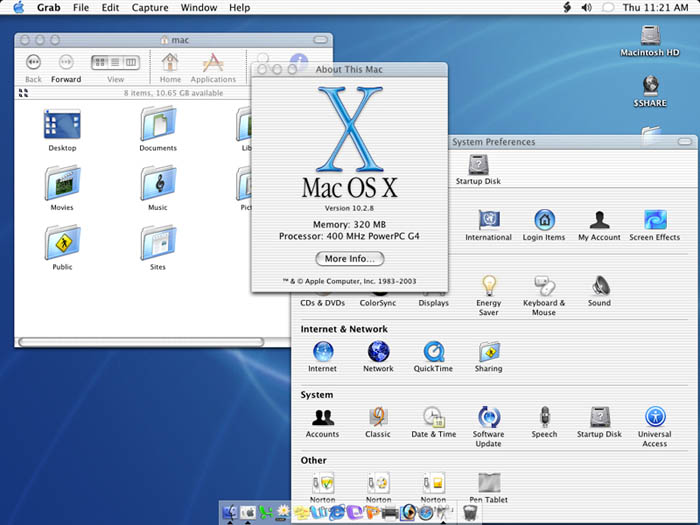This screenshot has width=700, height=525.
Task: Open Startup Disk in System section
Action: 600,422
